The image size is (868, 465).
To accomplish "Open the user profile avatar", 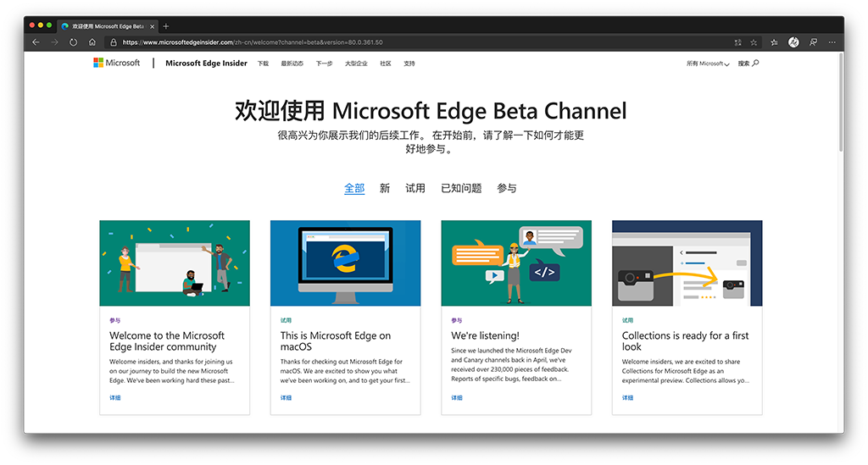I will coord(793,42).
